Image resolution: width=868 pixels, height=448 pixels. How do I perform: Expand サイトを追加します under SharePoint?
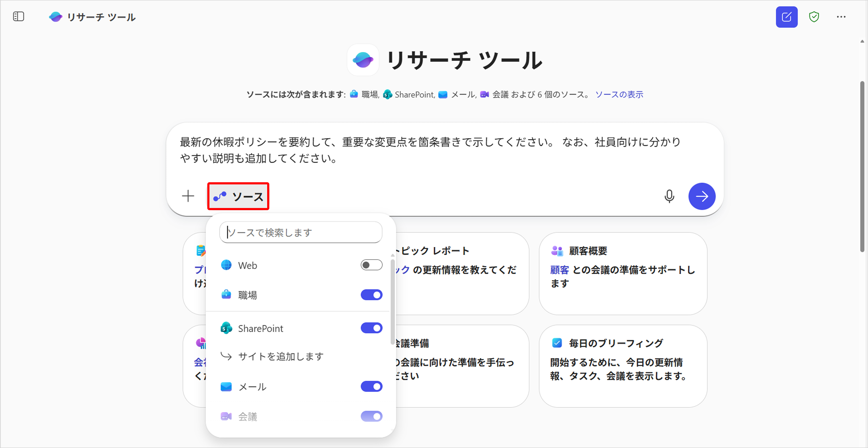pyautogui.click(x=280, y=356)
